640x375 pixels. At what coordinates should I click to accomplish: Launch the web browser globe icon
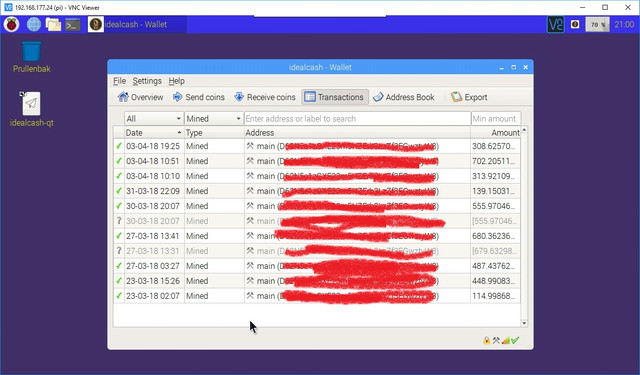[34, 24]
